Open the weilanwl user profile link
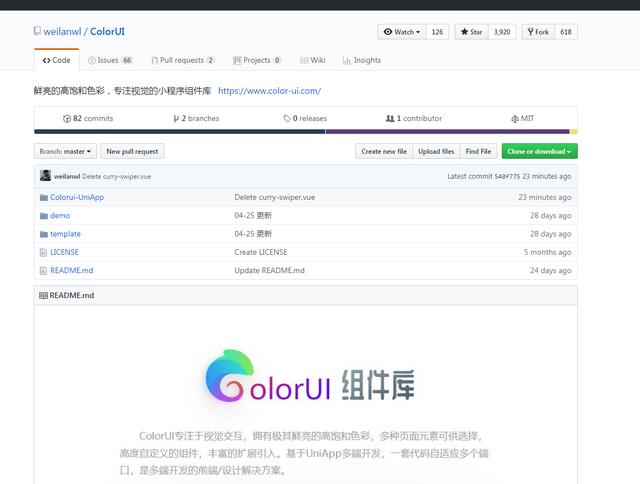 pos(62,31)
